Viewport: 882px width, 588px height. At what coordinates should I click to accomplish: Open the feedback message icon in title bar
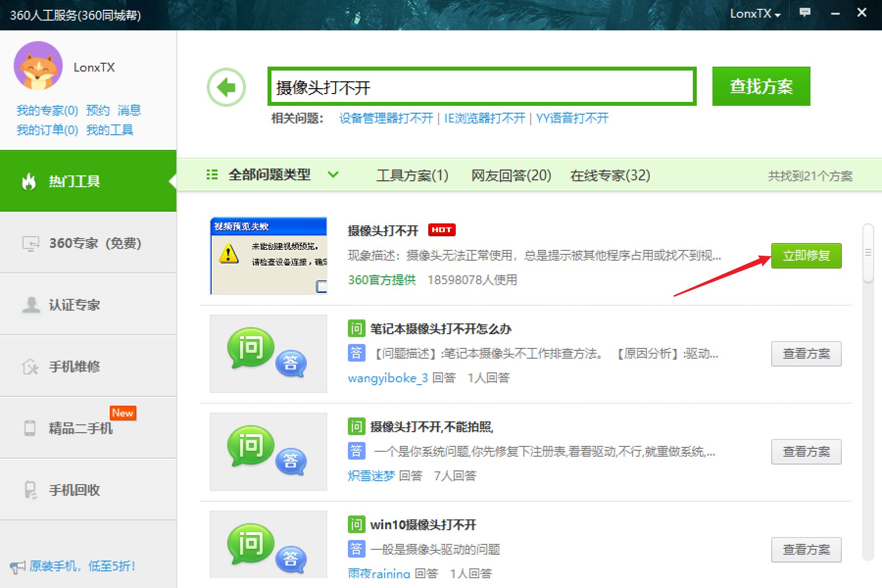[805, 13]
